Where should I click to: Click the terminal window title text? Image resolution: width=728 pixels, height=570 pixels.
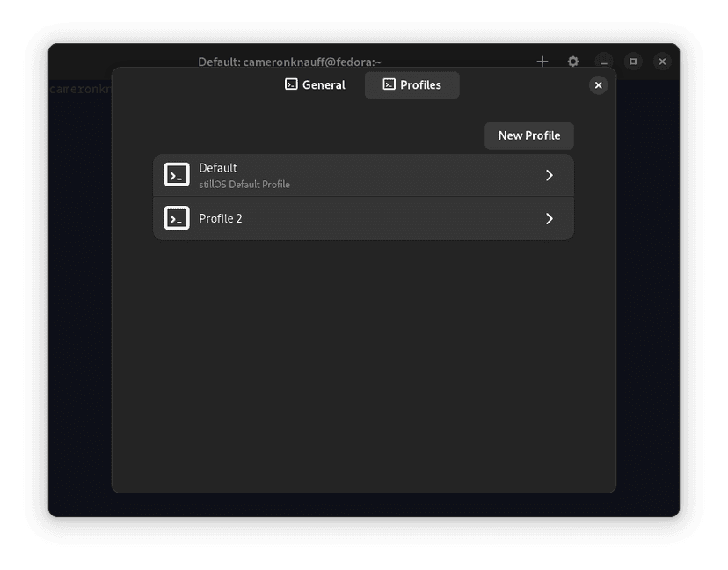[x=289, y=62]
